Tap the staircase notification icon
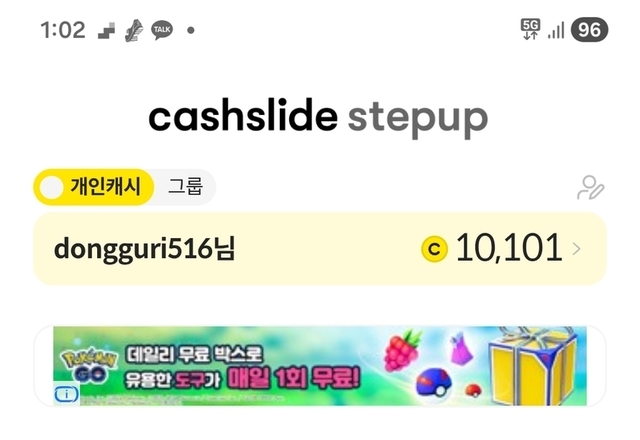Image resolution: width=640 pixels, height=440 pixels. (107, 31)
